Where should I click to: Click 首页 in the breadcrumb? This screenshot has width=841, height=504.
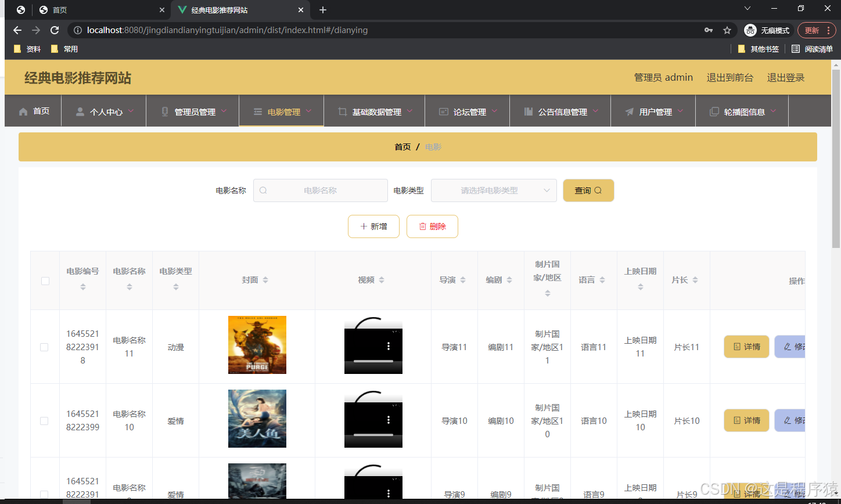[402, 147]
